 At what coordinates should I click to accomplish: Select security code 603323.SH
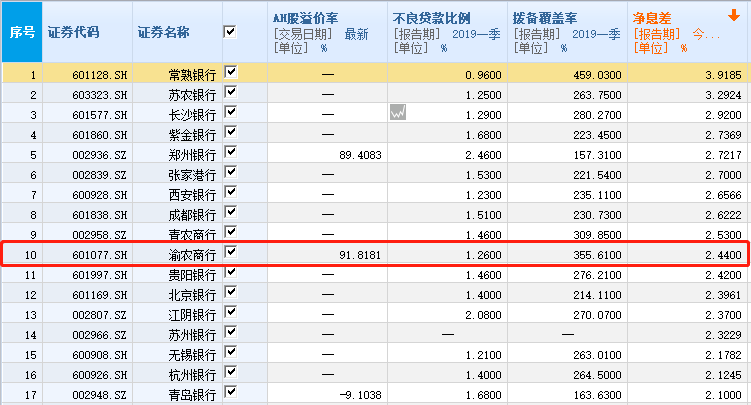point(100,95)
